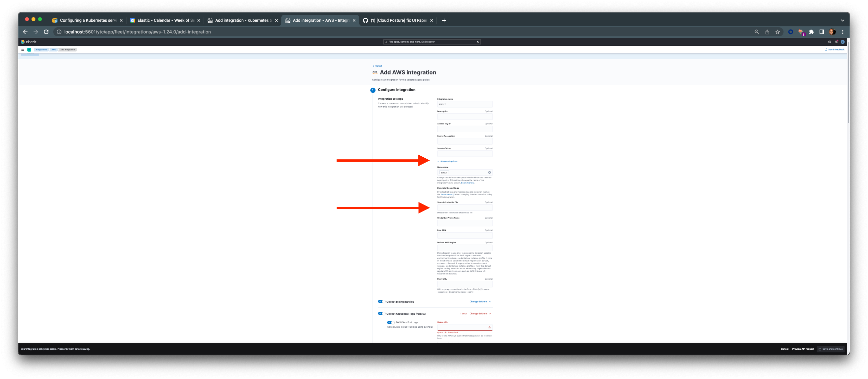Screen dimensions: 868x379
Task: Open Chrome's three-dot menu
Action: point(843,32)
